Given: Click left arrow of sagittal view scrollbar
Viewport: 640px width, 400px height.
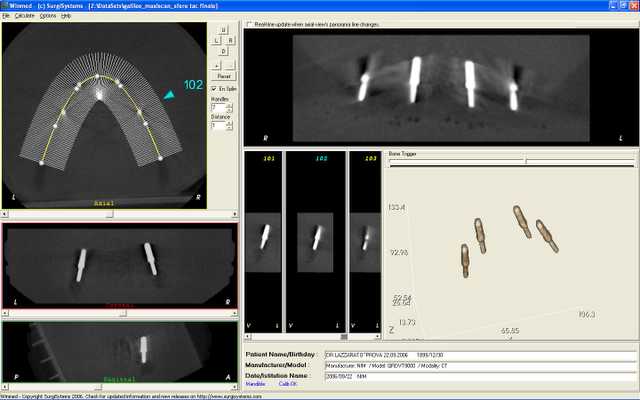Looking at the screenshot, I should click(x=5, y=387).
